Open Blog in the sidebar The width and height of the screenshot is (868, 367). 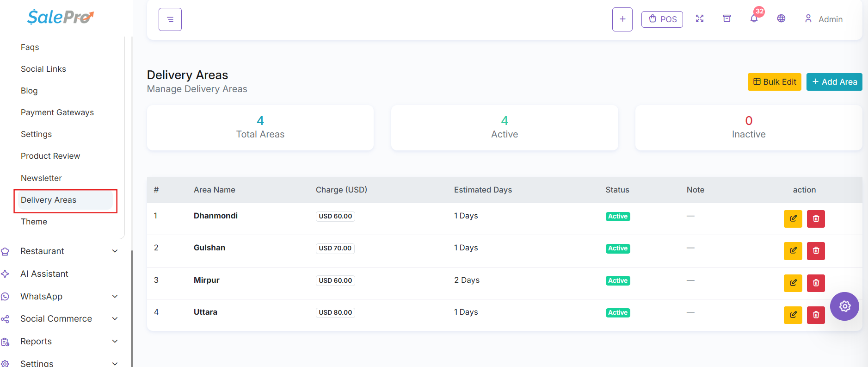(29, 91)
